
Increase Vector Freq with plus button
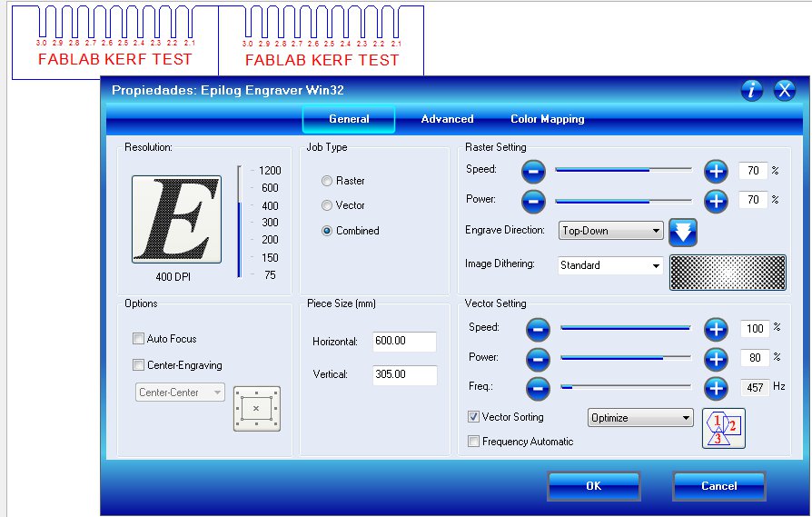point(717,389)
